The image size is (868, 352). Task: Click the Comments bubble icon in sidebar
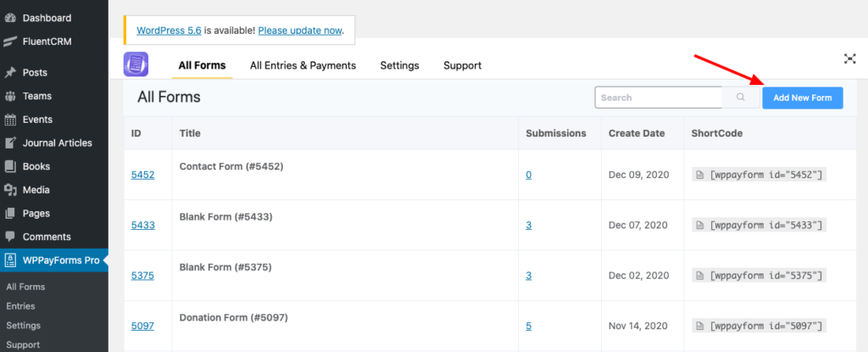[x=11, y=237]
